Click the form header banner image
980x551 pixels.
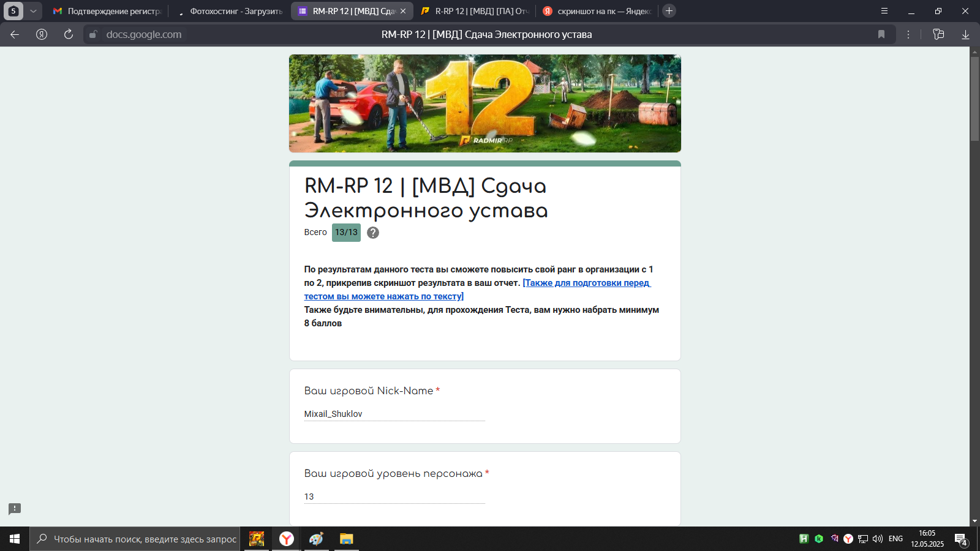pos(485,103)
